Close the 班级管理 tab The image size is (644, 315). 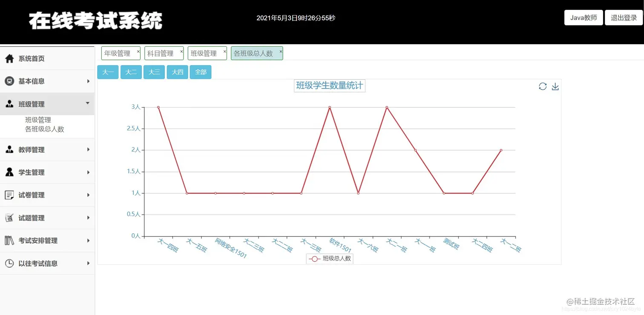pyautogui.click(x=225, y=51)
